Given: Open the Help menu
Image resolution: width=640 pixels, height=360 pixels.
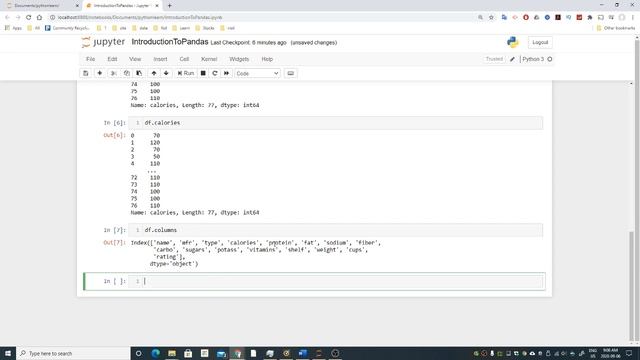Looking at the screenshot, I should (267, 59).
